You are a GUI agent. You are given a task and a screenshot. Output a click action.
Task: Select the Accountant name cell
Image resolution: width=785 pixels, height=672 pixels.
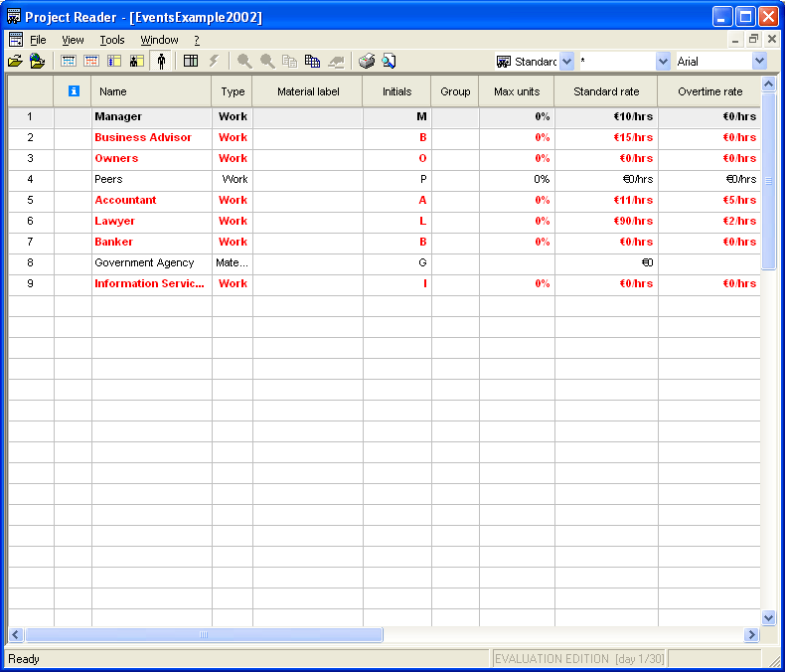point(151,200)
